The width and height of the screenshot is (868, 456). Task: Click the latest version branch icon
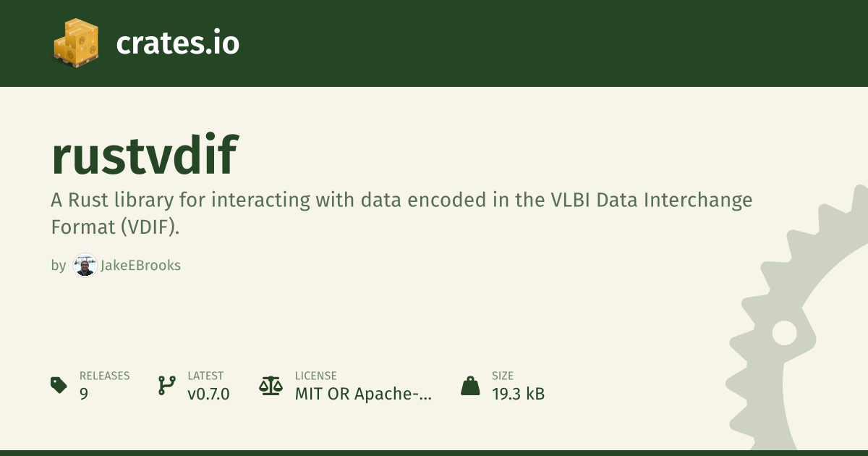tap(166, 385)
